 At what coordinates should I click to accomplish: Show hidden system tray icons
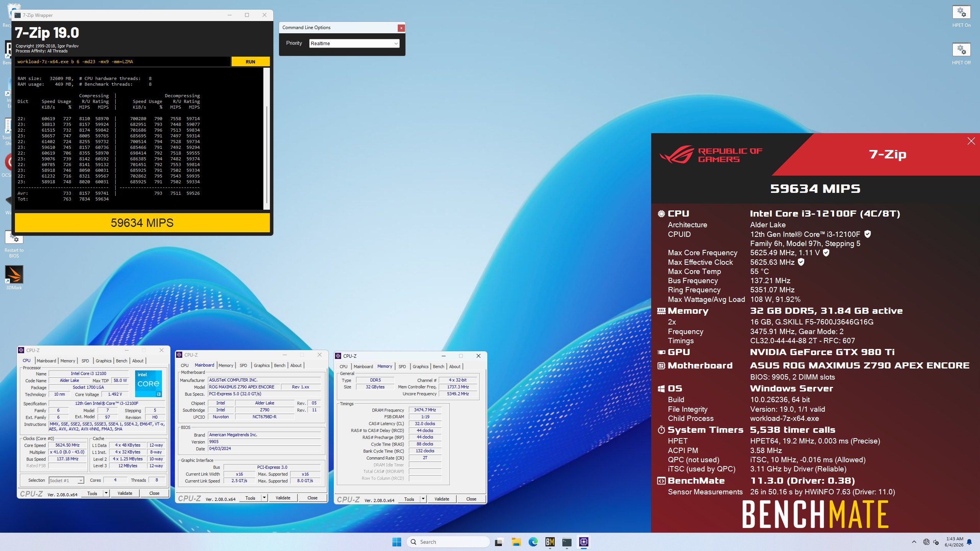point(914,542)
